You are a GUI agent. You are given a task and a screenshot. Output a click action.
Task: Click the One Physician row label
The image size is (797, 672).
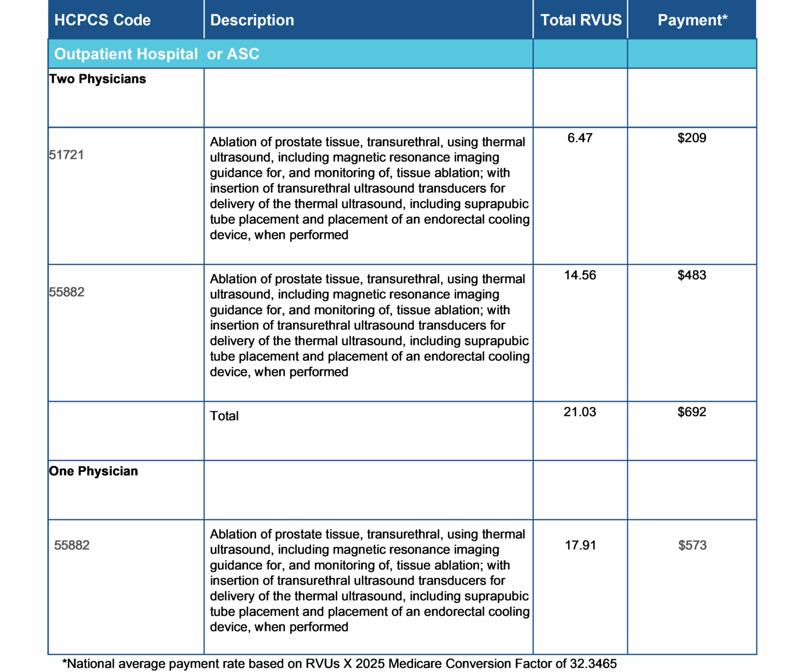93,471
